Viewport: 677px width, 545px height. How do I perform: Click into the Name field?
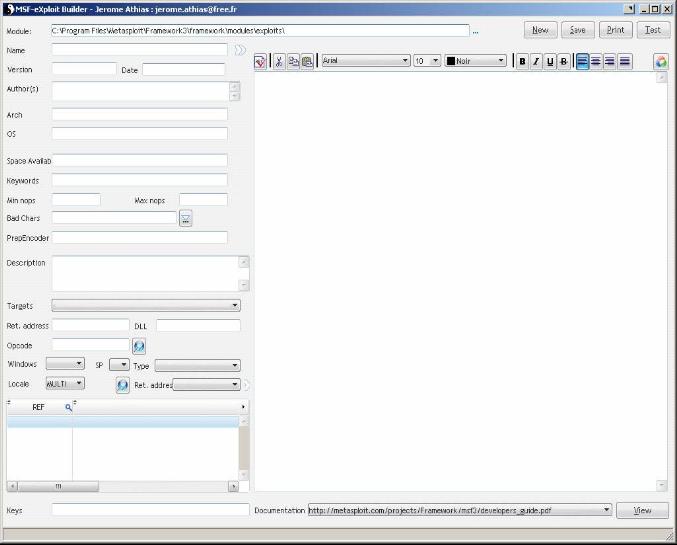tap(139, 50)
